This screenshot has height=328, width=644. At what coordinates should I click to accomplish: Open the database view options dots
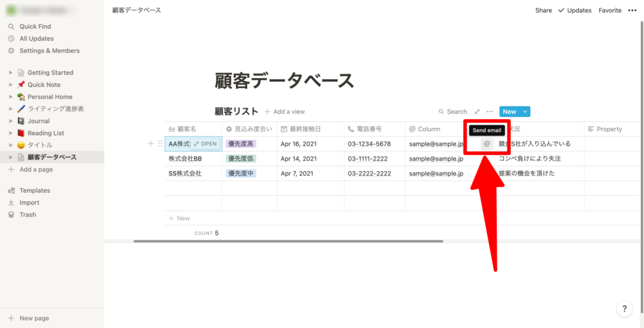489,111
